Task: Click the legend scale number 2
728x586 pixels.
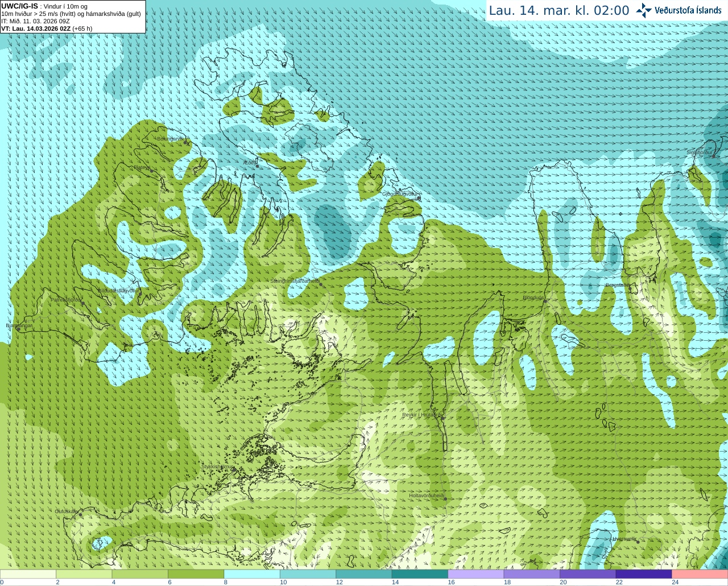Action: point(57,582)
